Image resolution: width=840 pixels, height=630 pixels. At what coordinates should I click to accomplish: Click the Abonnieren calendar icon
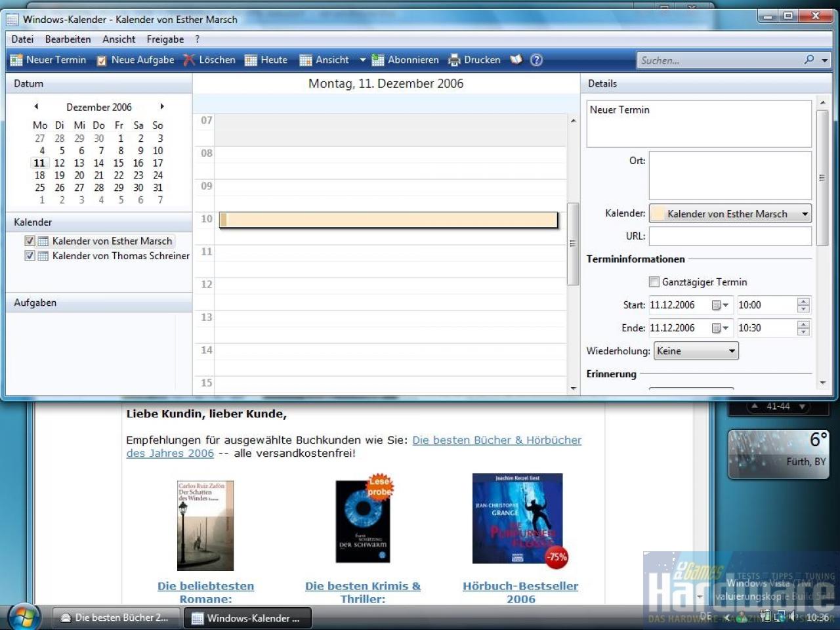click(378, 60)
